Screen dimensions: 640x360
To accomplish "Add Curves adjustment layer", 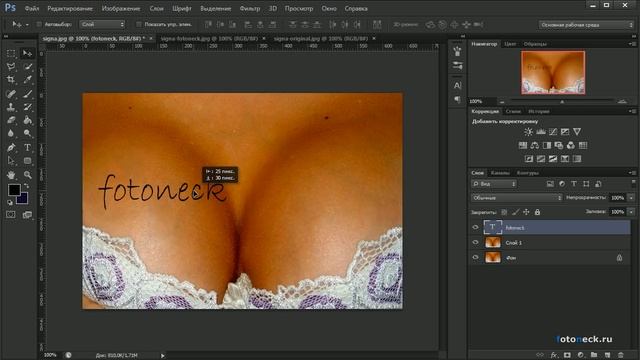I will click(553, 132).
